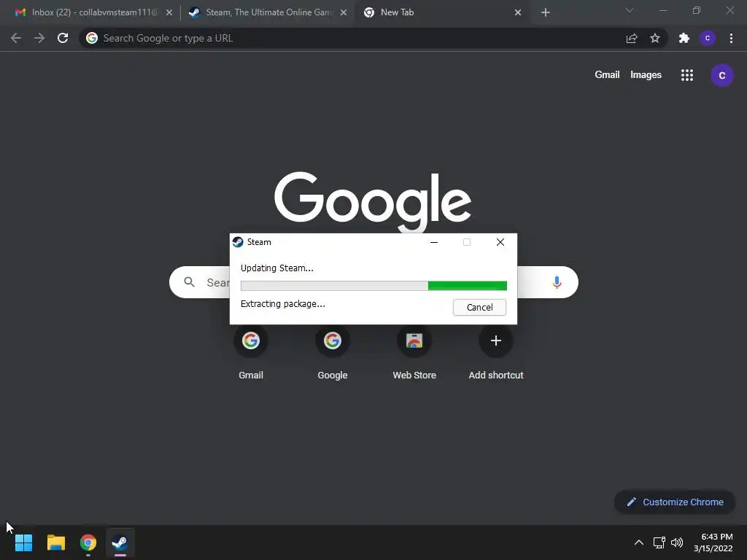Image resolution: width=747 pixels, height=560 pixels.
Task: Open the Images link
Action: coord(646,75)
